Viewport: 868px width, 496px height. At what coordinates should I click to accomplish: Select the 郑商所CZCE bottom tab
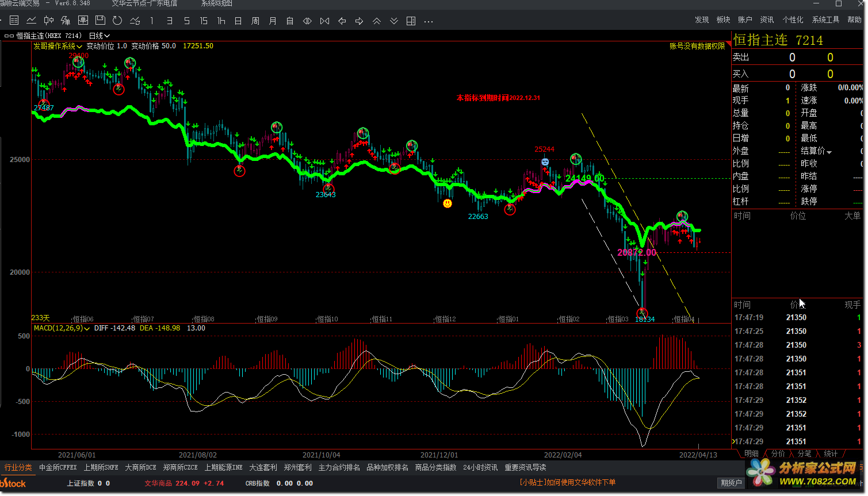click(180, 468)
